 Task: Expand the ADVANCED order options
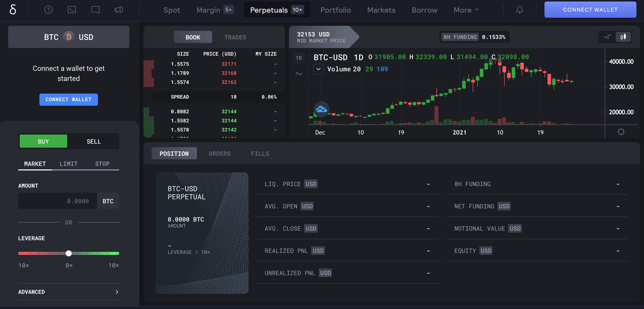(x=68, y=292)
